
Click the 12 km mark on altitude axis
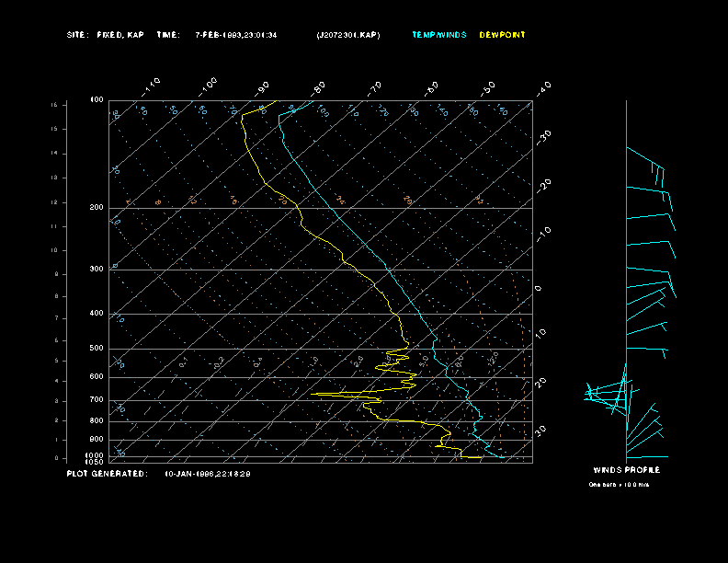pyautogui.click(x=54, y=202)
